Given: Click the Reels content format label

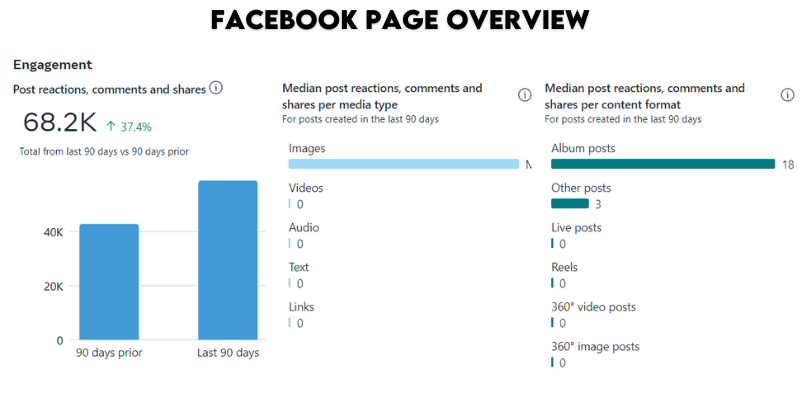Looking at the screenshot, I should (x=564, y=267).
